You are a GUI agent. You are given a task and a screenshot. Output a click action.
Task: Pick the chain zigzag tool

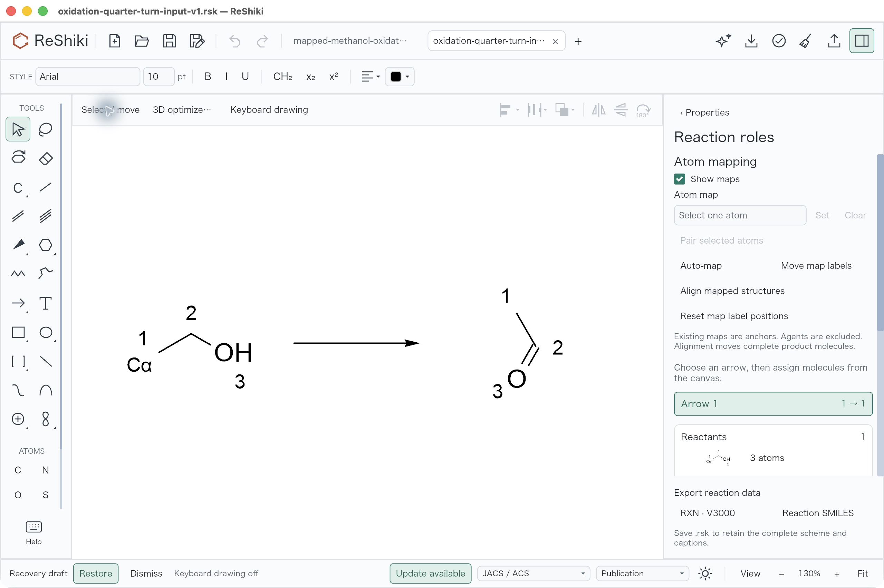pyautogui.click(x=18, y=274)
